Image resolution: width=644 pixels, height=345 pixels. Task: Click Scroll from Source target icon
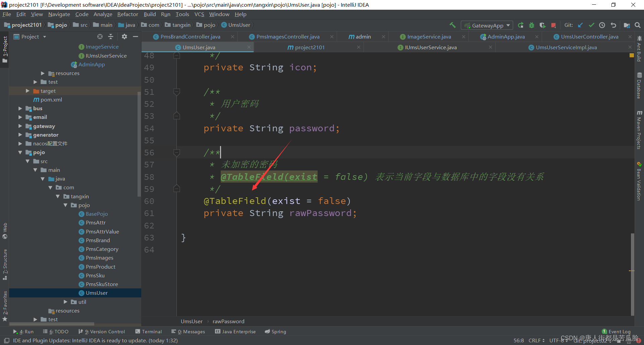(x=100, y=37)
